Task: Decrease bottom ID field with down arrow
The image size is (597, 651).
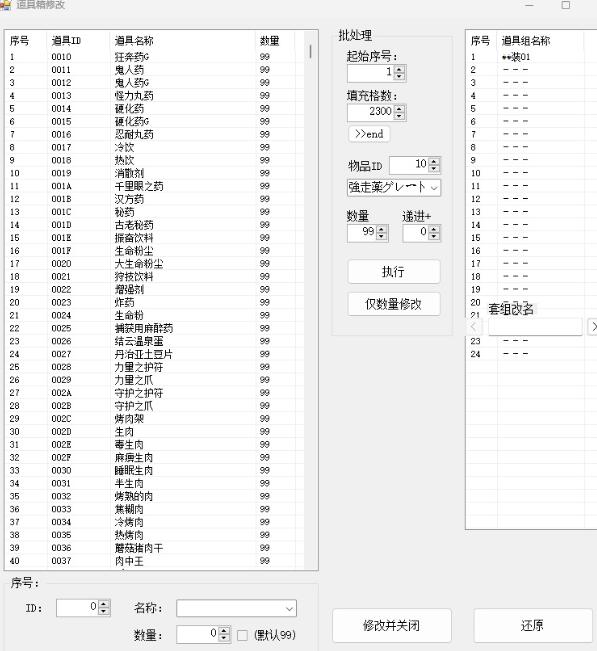Action: pos(104,612)
